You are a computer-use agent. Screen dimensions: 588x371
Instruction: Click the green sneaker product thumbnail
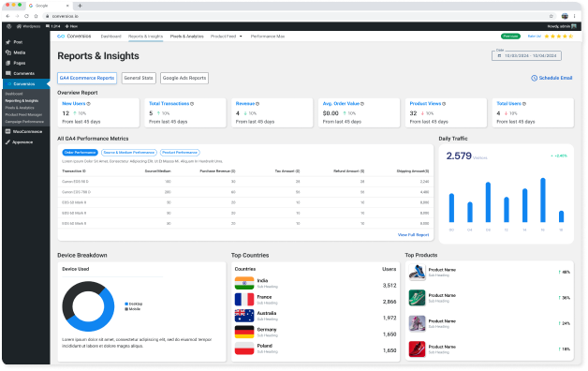pos(417,298)
